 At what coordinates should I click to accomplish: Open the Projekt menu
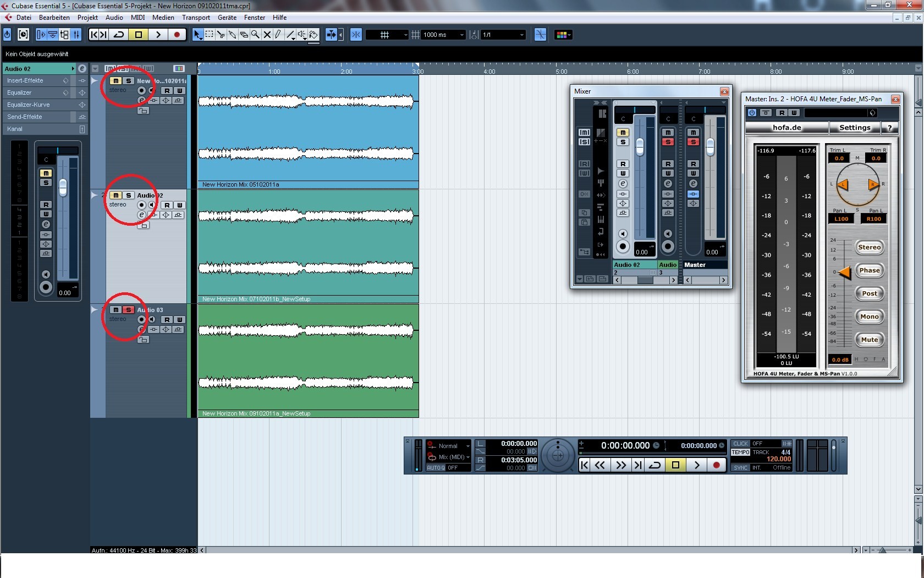87,18
